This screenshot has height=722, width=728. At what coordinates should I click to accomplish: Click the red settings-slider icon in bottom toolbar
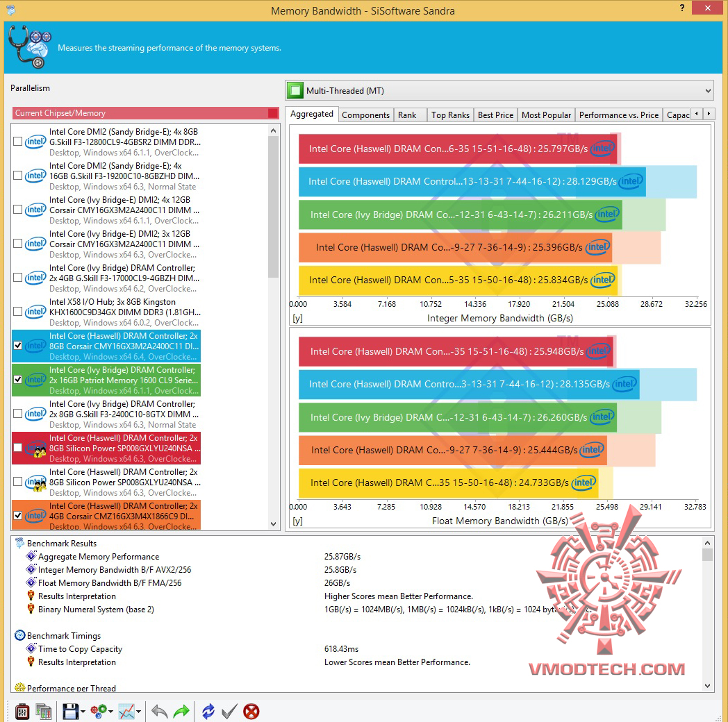(x=22, y=711)
